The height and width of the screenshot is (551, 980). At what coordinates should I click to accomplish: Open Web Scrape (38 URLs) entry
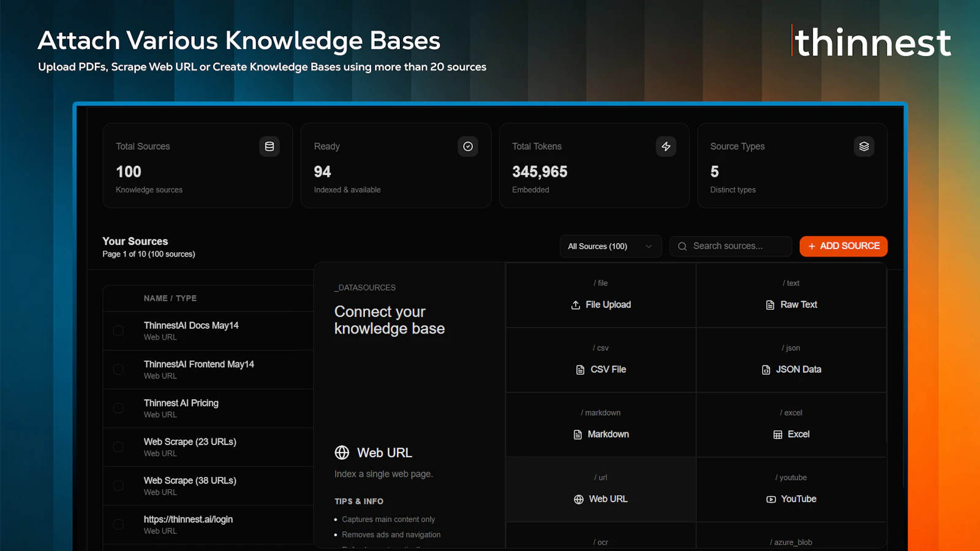[x=190, y=481]
